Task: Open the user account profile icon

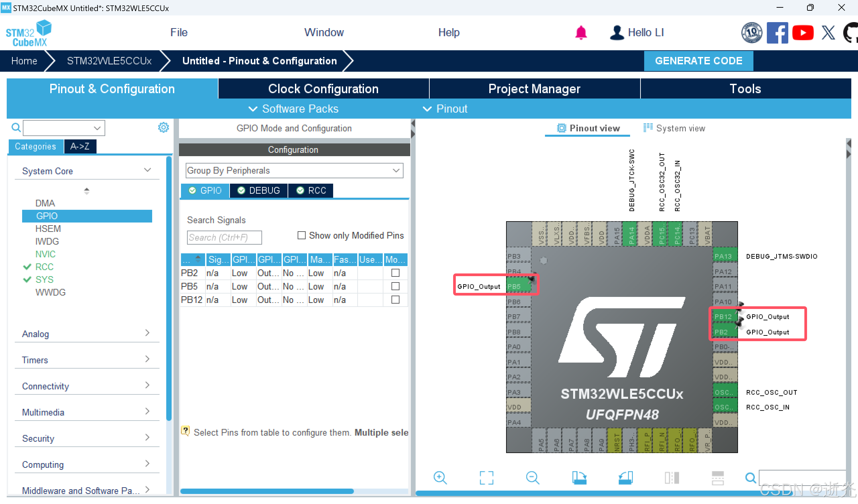Action: coord(617,33)
